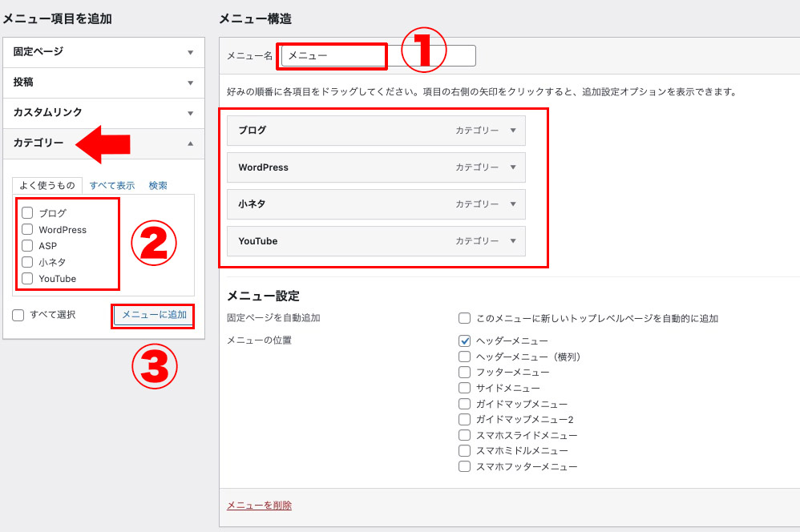800x532 pixels.
Task: Switch to the すべて表示 tab
Action: coord(111,185)
